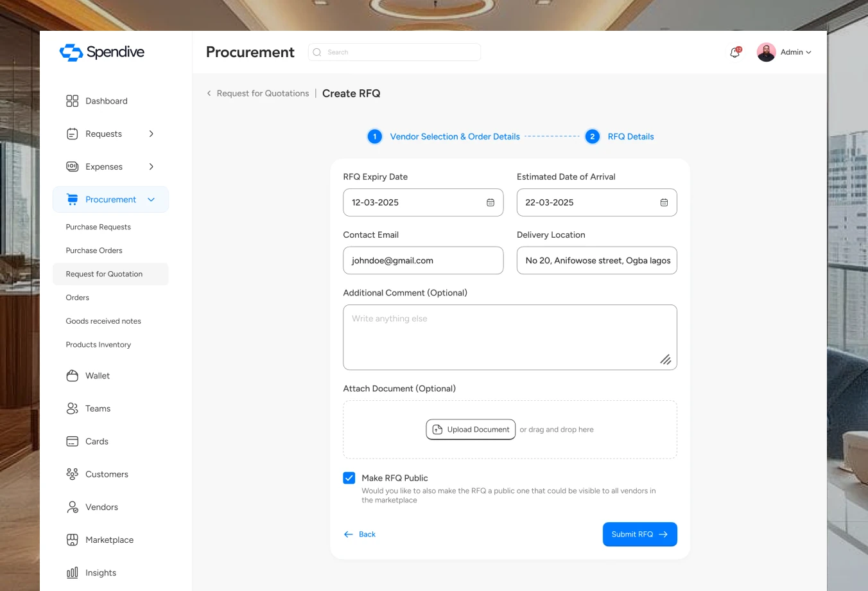The width and height of the screenshot is (868, 591).
Task: Click the Spendive logo
Action: (102, 52)
